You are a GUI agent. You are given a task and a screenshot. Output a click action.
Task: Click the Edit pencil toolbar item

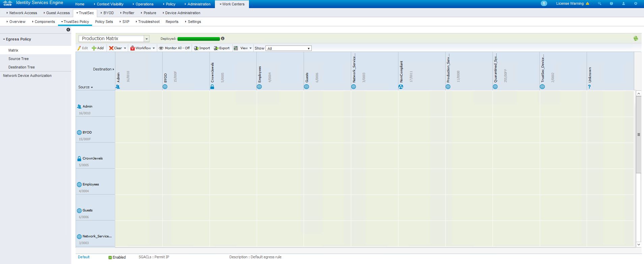[x=83, y=48]
